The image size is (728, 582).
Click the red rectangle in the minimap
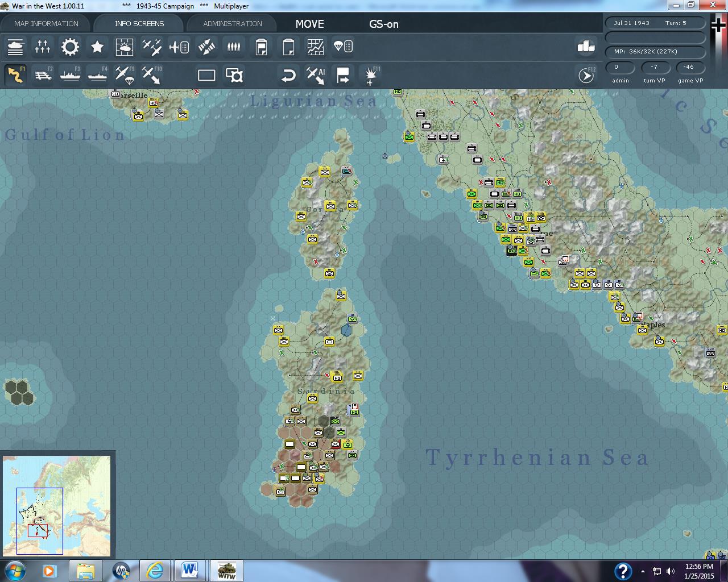point(38,531)
